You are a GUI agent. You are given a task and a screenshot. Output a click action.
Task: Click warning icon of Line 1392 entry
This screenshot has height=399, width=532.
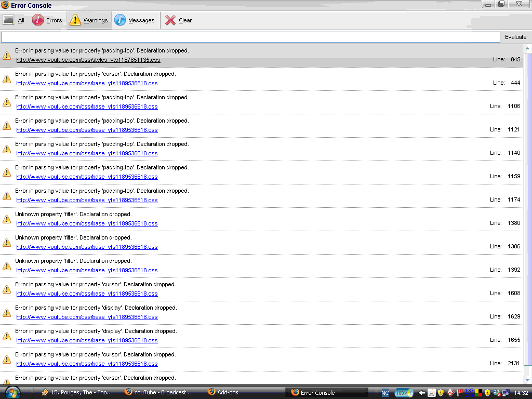[x=7, y=267]
